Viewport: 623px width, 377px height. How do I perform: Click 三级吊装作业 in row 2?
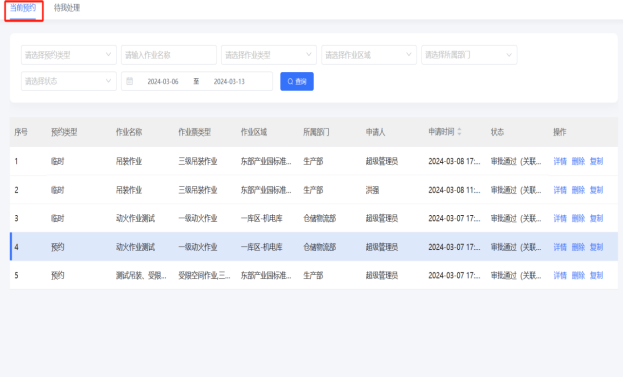(x=198, y=190)
